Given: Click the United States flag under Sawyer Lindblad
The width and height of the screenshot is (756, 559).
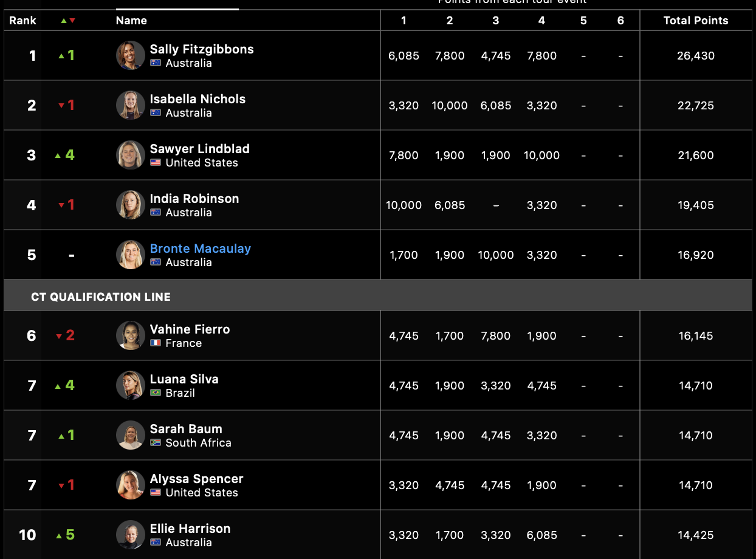Looking at the screenshot, I should pyautogui.click(x=156, y=163).
